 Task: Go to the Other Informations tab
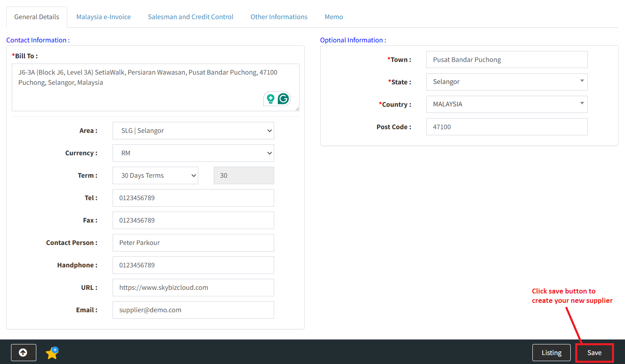coord(279,17)
